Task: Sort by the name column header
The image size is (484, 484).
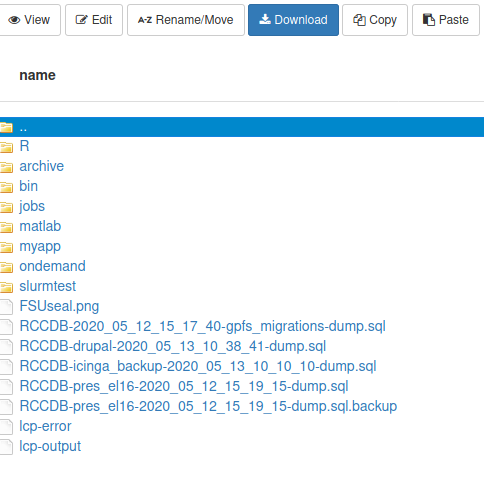Action: click(37, 75)
